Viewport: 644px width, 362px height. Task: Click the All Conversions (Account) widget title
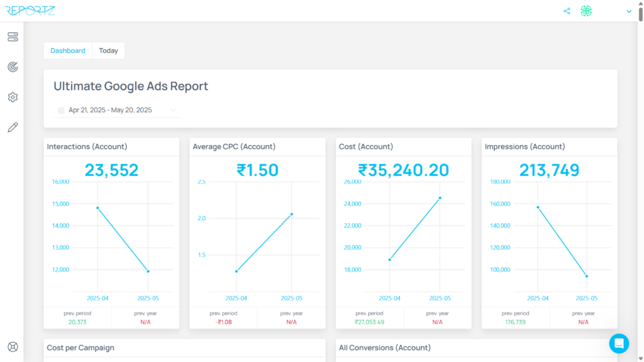(385, 348)
